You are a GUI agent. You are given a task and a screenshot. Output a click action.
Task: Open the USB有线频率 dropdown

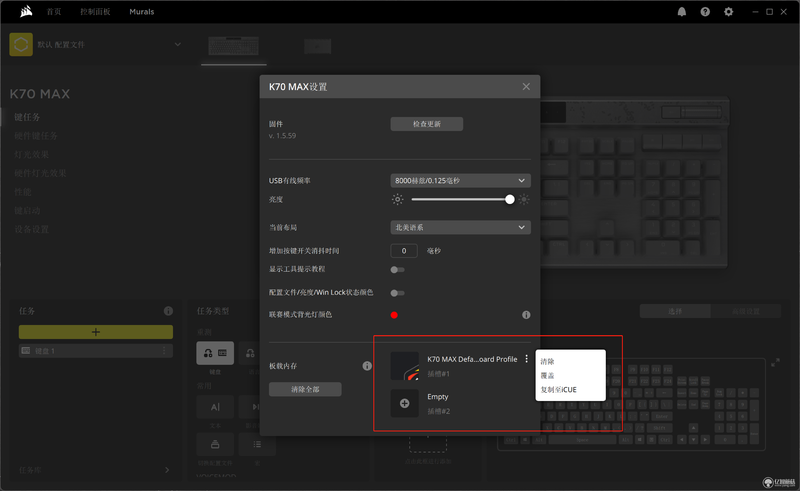460,181
